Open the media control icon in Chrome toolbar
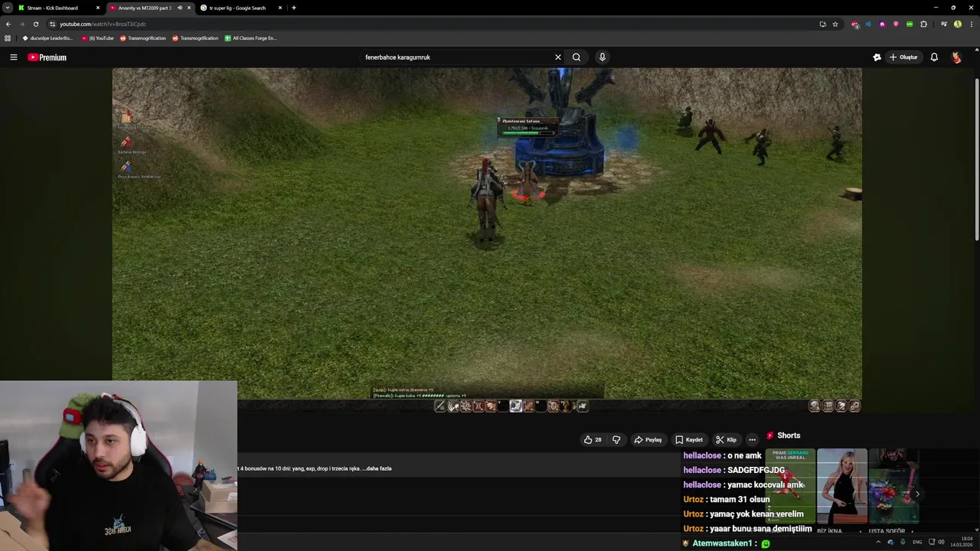Viewport: 980px width, 551px height. pos(943,24)
